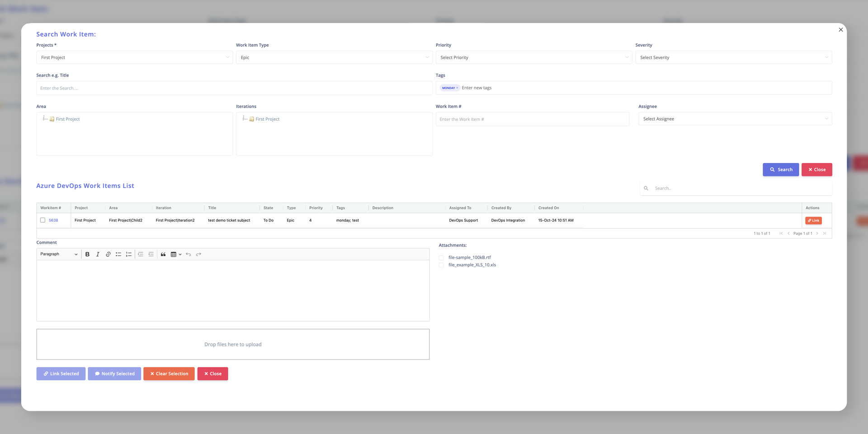Toggle bold formatting in comment editor
The width and height of the screenshot is (868, 434).
[x=87, y=255]
